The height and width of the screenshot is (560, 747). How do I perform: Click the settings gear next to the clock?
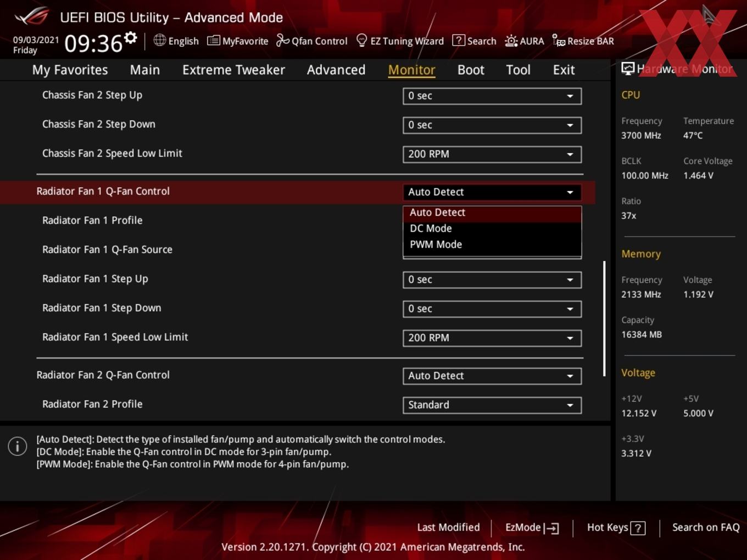pos(131,38)
